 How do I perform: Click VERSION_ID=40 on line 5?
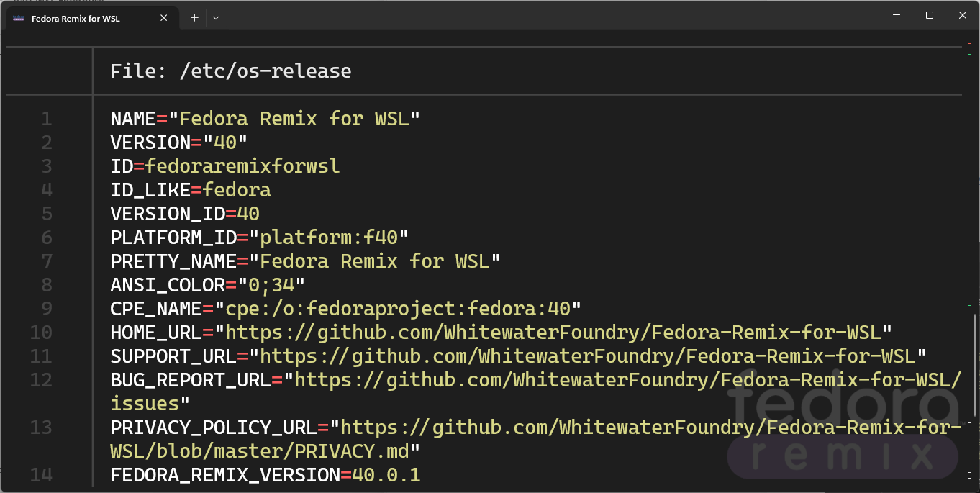tap(184, 213)
